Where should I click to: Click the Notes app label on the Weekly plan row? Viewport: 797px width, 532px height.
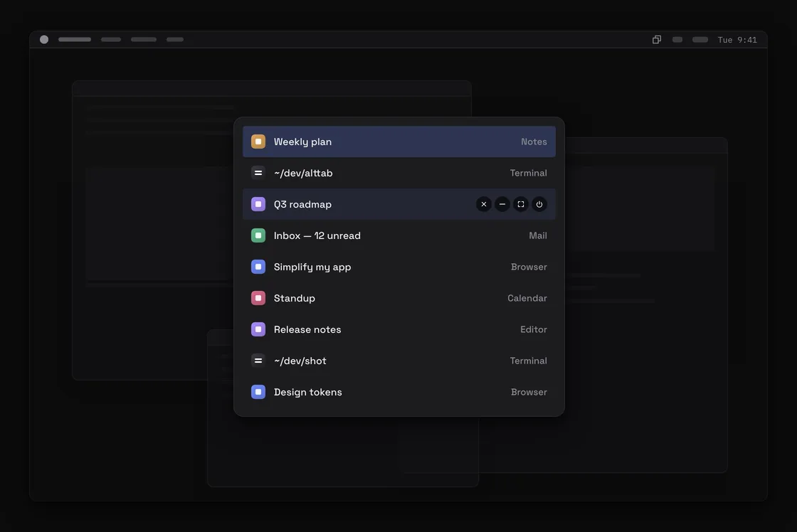pyautogui.click(x=534, y=142)
